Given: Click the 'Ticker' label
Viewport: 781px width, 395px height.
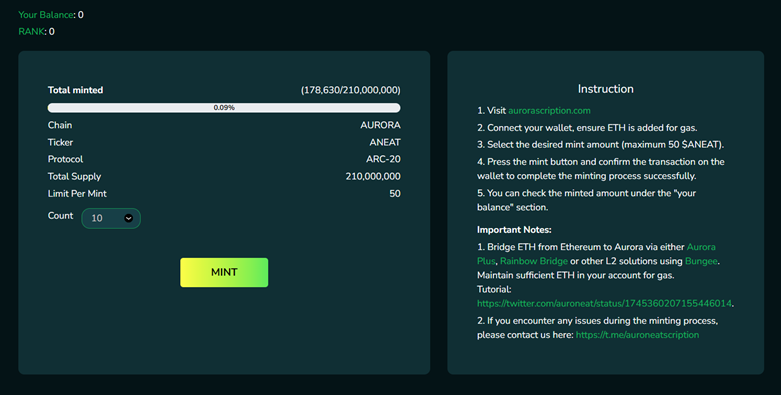Looking at the screenshot, I should pyautogui.click(x=60, y=142).
